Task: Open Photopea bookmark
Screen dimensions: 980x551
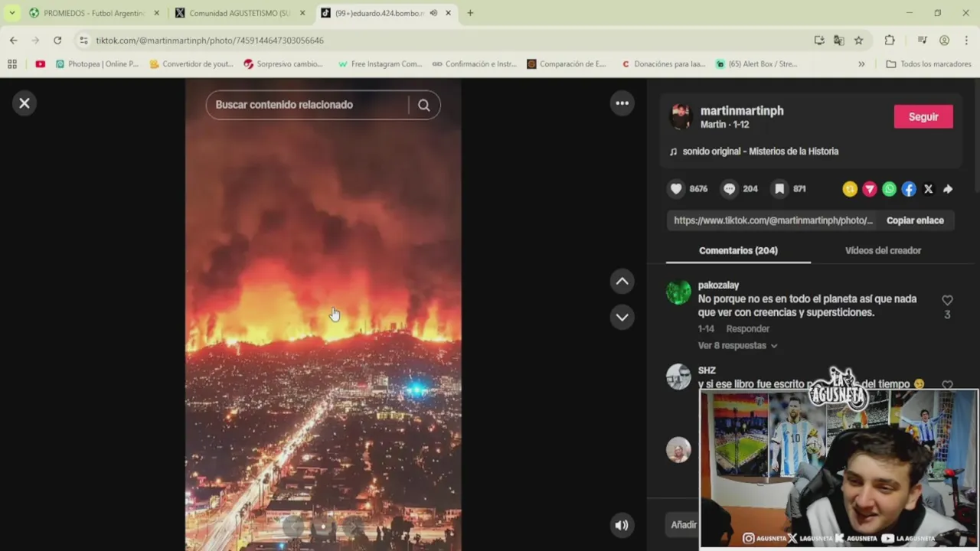Action: (x=97, y=64)
